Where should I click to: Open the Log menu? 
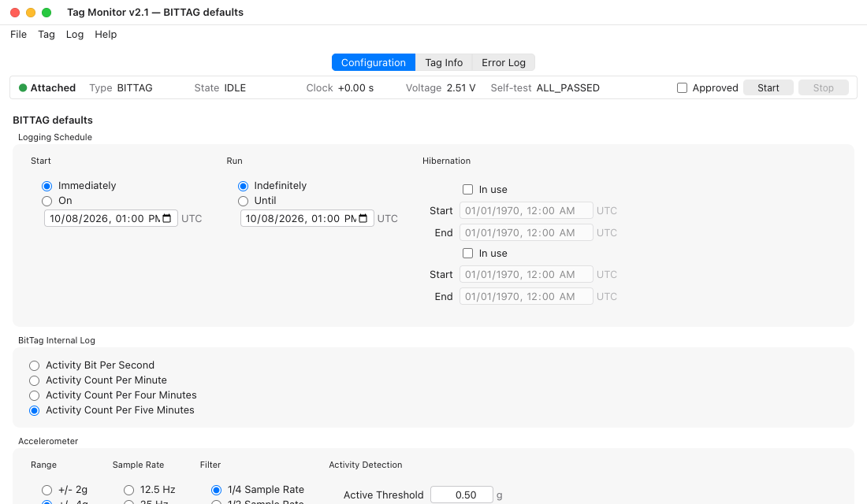tap(75, 35)
